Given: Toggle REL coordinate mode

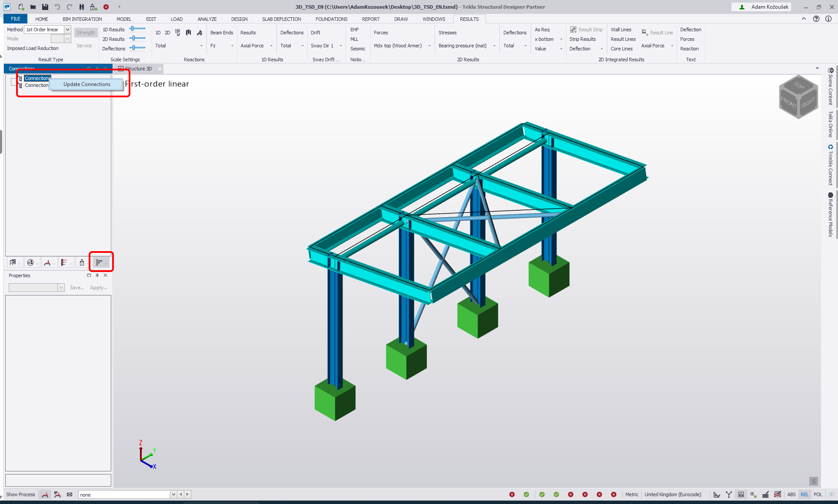Looking at the screenshot, I should pos(805,494).
